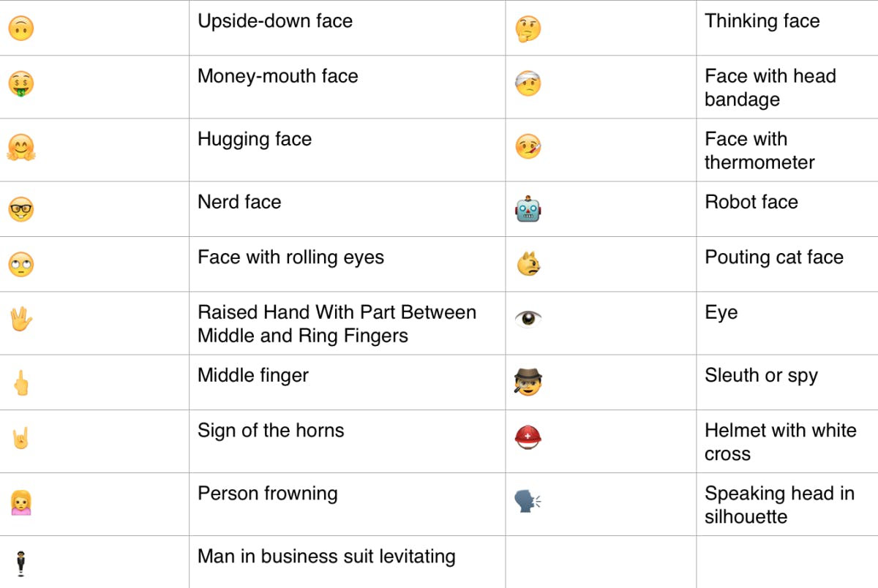Image resolution: width=878 pixels, height=588 pixels.
Task: Select the money-mouth face emoji
Action: point(21,84)
